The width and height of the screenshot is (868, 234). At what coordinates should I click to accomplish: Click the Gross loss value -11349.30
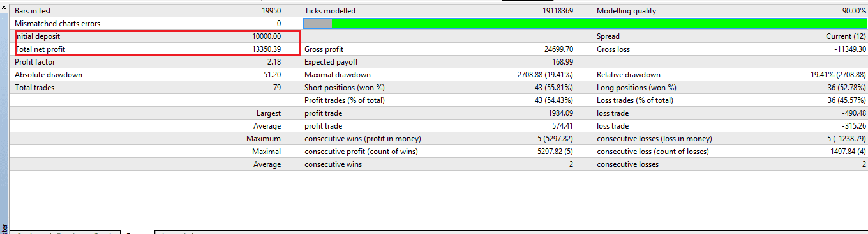pyautogui.click(x=850, y=49)
